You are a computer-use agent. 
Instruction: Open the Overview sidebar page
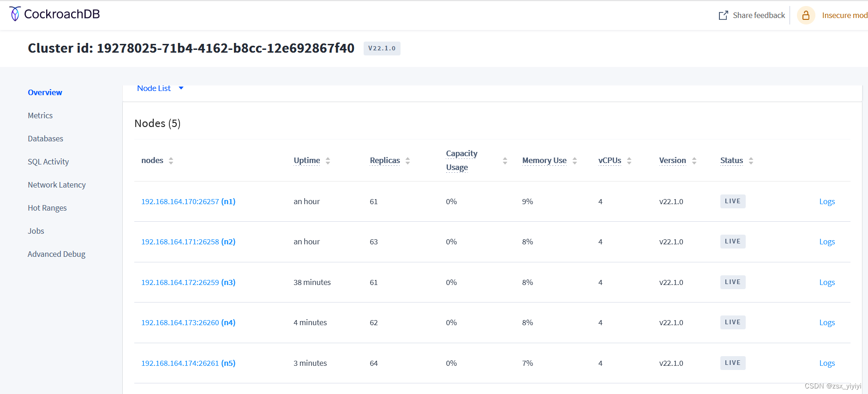point(45,92)
